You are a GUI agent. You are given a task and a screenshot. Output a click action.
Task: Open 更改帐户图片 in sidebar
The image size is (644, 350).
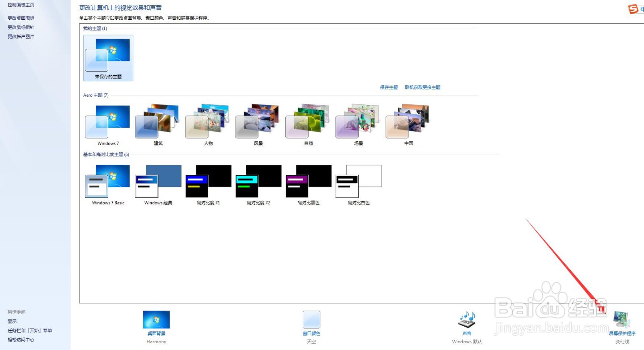pos(21,37)
